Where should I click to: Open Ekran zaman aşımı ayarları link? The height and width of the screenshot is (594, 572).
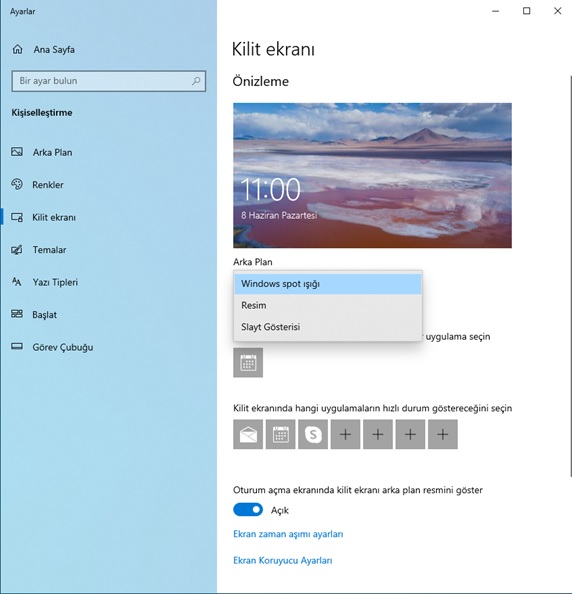coord(288,534)
